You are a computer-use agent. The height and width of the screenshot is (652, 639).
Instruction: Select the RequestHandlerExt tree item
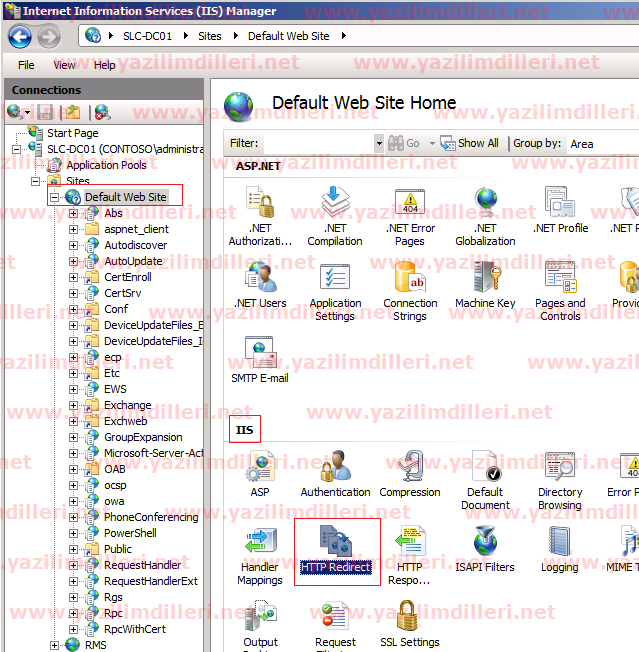[x=151, y=581]
